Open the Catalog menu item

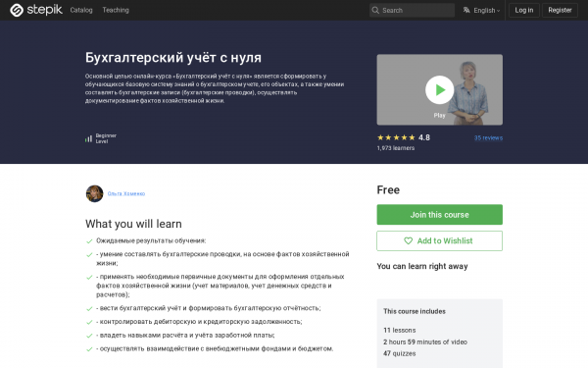click(x=81, y=10)
